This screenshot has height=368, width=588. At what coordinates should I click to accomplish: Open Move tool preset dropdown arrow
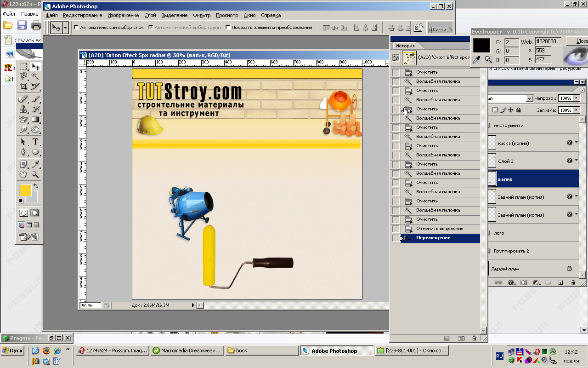(65, 28)
